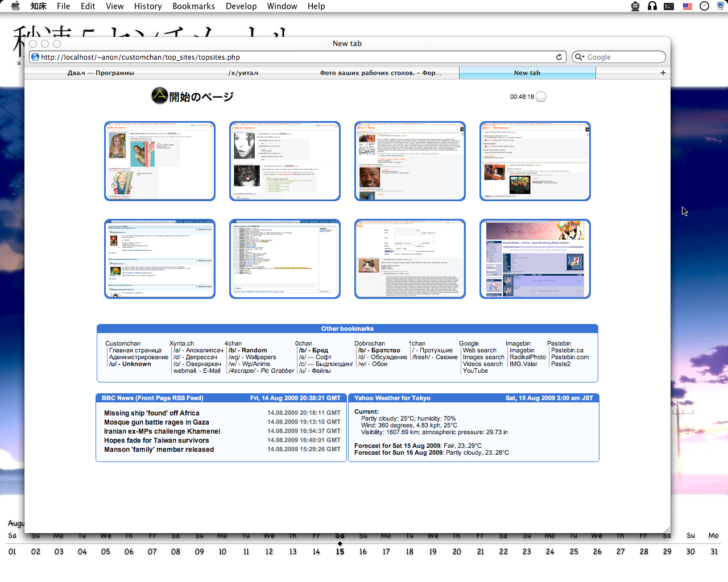The width and height of the screenshot is (728, 582).
Task: Open the Bookmarks menu
Action: [194, 6]
